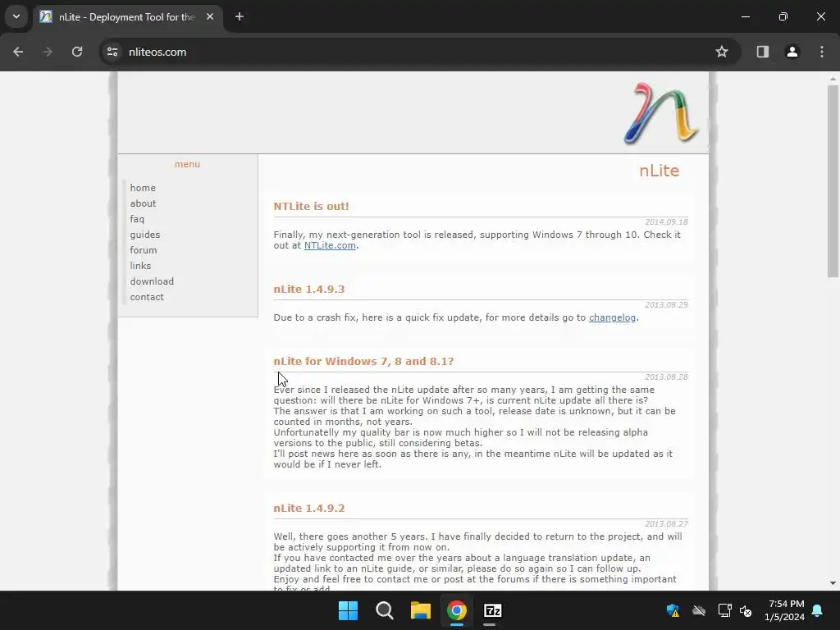840x630 pixels.
Task: Open the Windows Security tray icon
Action: point(673,610)
